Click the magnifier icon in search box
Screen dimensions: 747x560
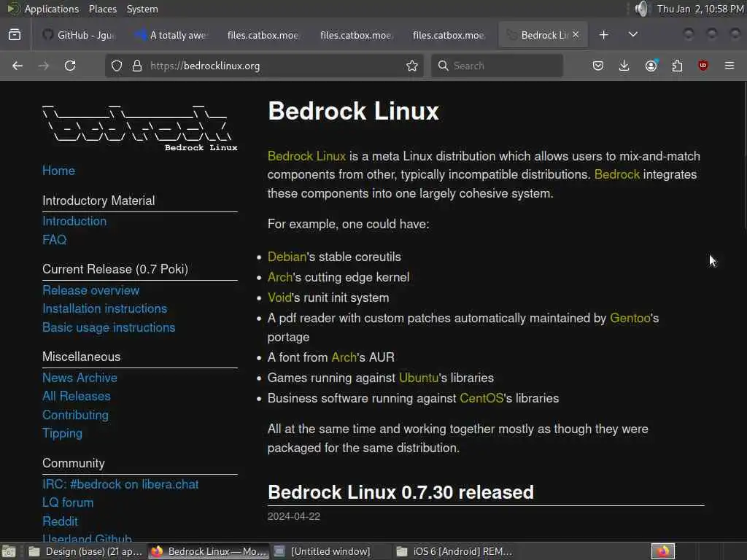pyautogui.click(x=443, y=66)
